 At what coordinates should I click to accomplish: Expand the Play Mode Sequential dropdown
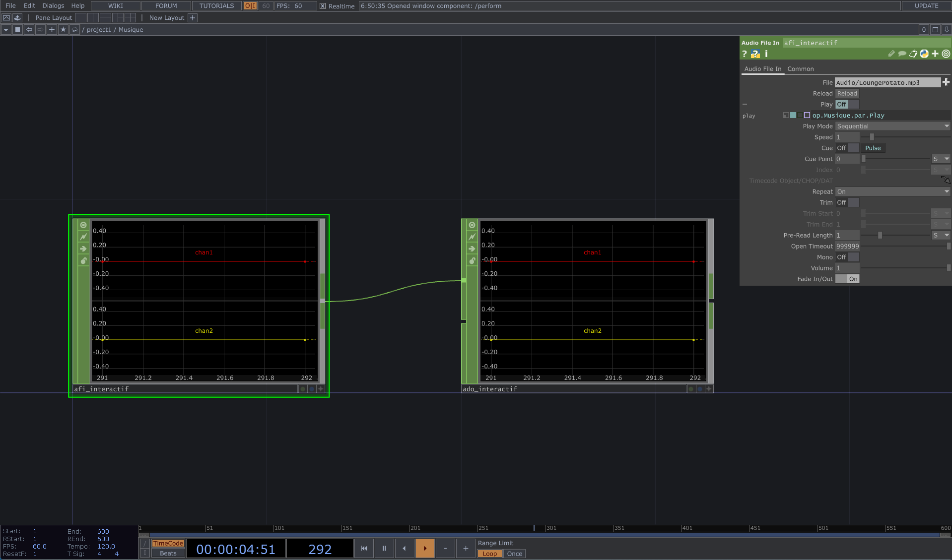[x=892, y=126]
